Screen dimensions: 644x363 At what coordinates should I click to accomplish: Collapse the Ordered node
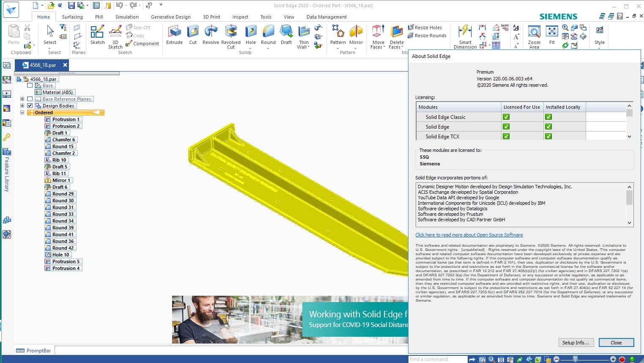click(22, 113)
